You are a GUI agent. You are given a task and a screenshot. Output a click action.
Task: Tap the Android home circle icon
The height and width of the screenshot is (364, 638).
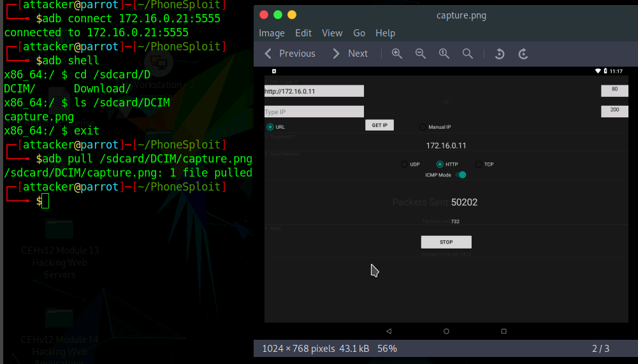446,331
